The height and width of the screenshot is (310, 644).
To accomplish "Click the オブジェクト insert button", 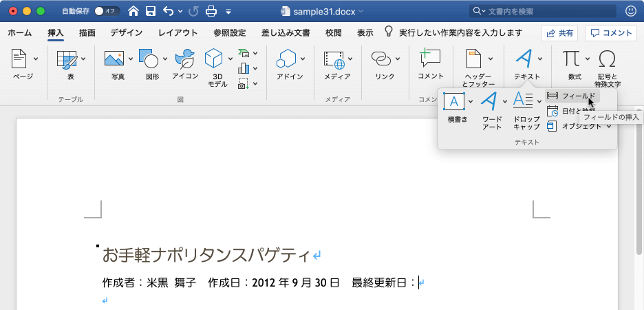I will click(x=575, y=126).
